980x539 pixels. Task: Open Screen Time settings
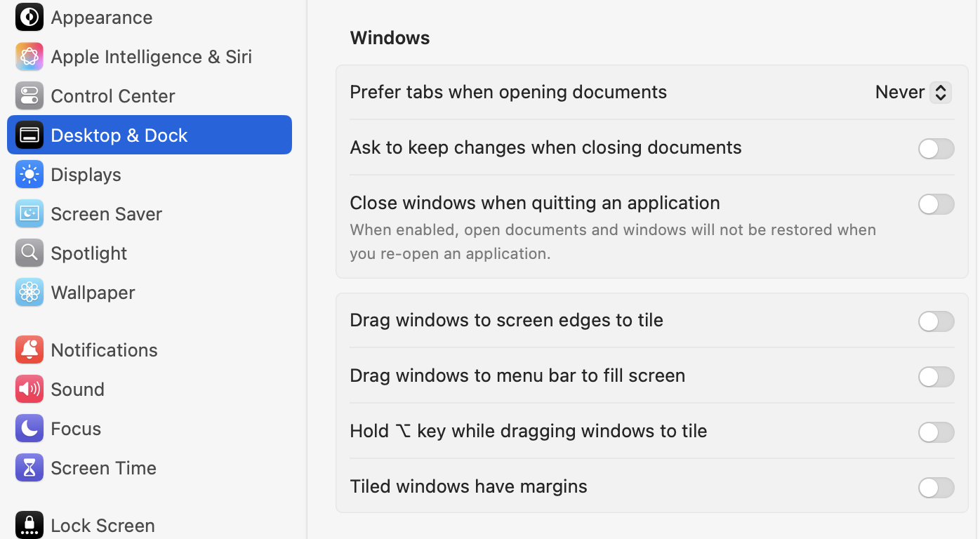[29, 467]
